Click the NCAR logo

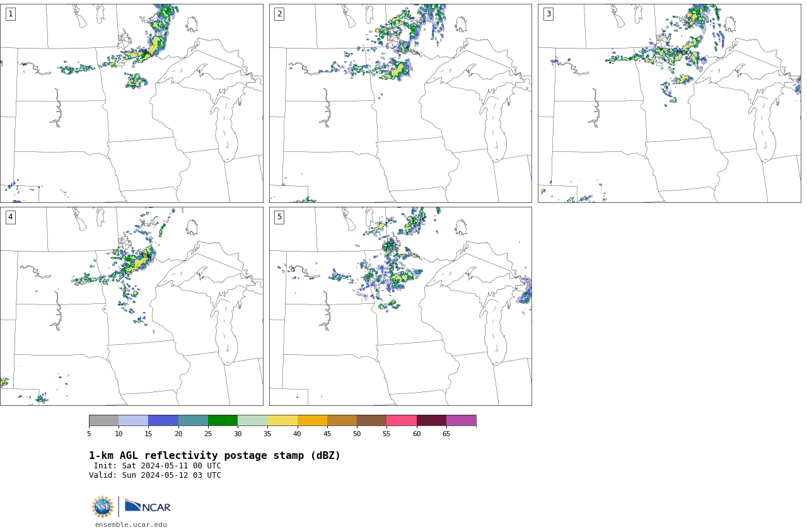pyautogui.click(x=148, y=506)
